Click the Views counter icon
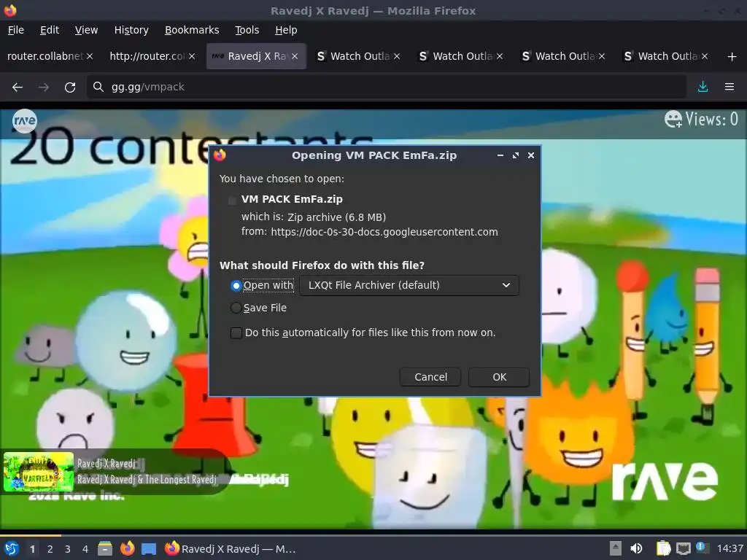 click(x=673, y=119)
